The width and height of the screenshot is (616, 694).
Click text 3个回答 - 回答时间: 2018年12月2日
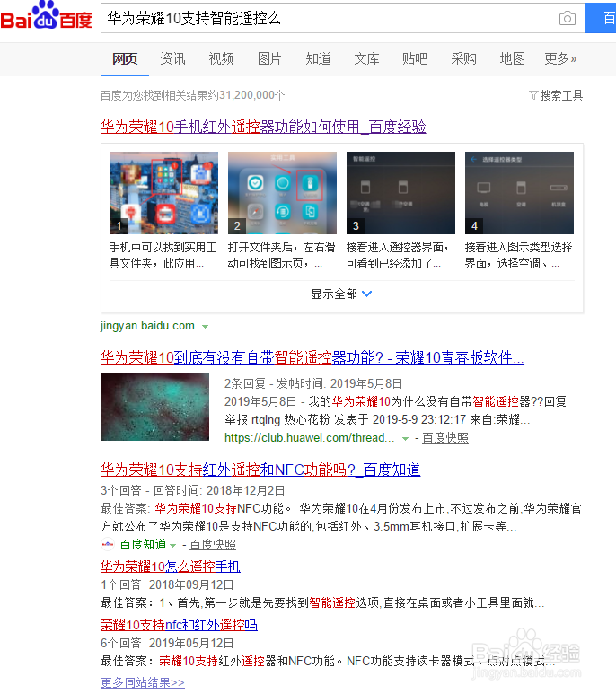tap(192, 490)
